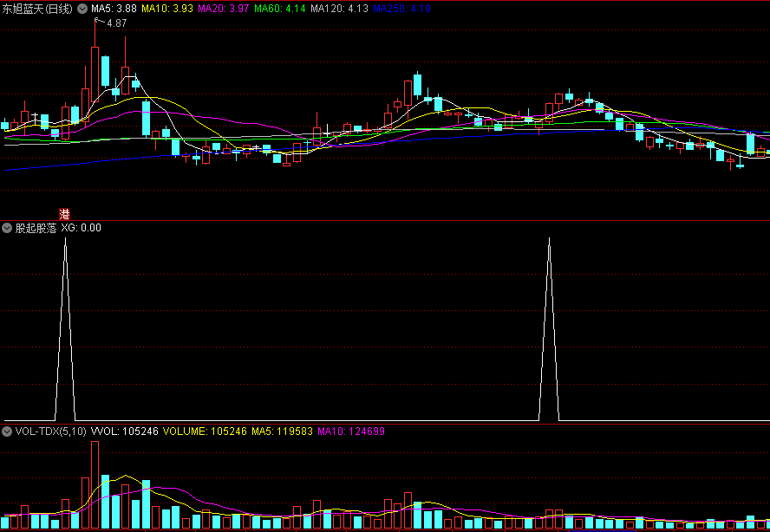Click the volume MA5: 119583 label
Viewport: 770px width, 532px height.
coord(283,431)
